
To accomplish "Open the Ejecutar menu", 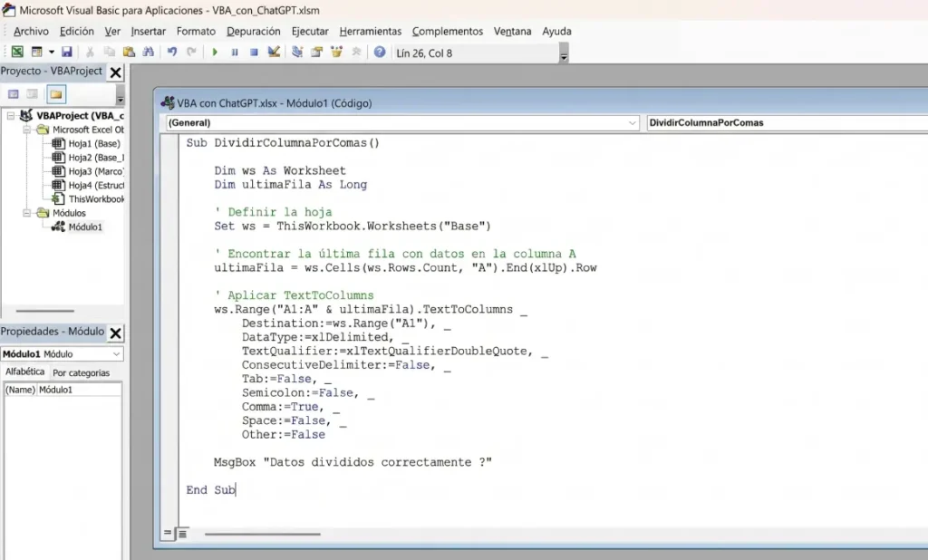I will pyautogui.click(x=310, y=32).
